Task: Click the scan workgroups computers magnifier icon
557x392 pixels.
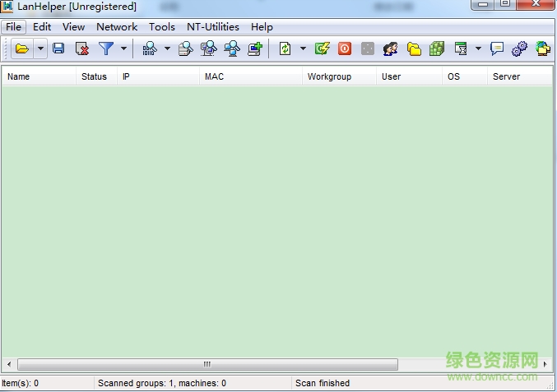Action: coord(208,48)
